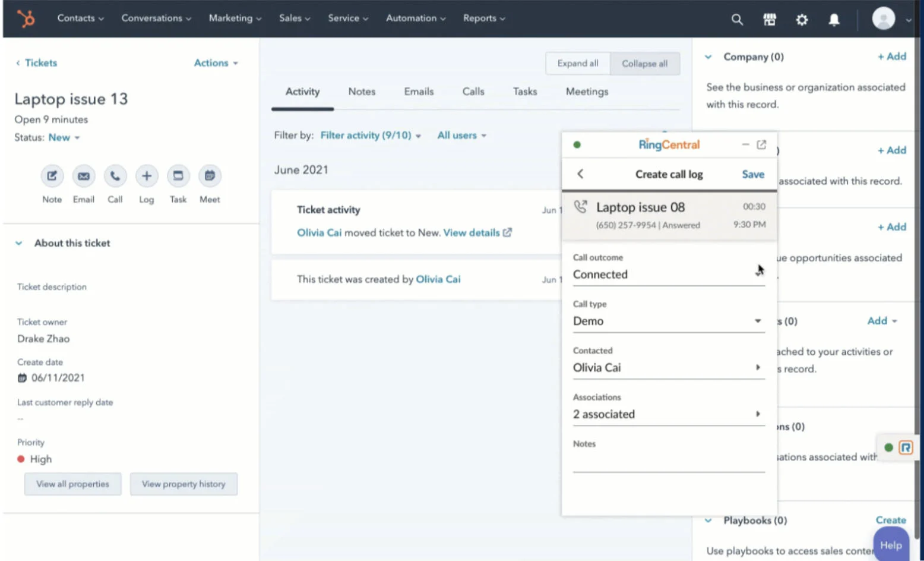The height and width of the screenshot is (561, 924).
Task: Create a Note using the note icon
Action: coord(52,176)
